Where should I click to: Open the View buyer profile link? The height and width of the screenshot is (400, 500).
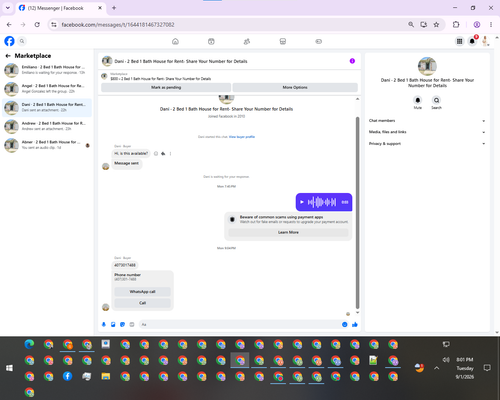(242, 137)
